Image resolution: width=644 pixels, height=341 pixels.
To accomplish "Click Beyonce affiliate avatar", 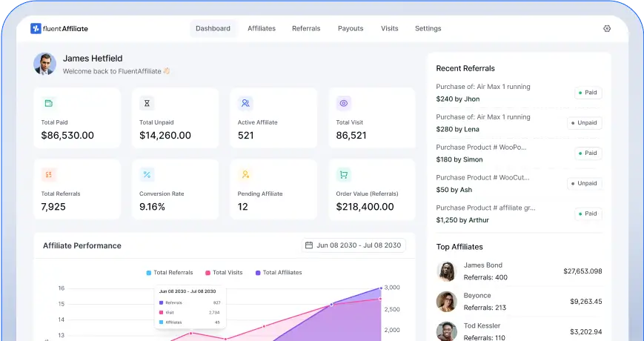I will click(x=446, y=302).
